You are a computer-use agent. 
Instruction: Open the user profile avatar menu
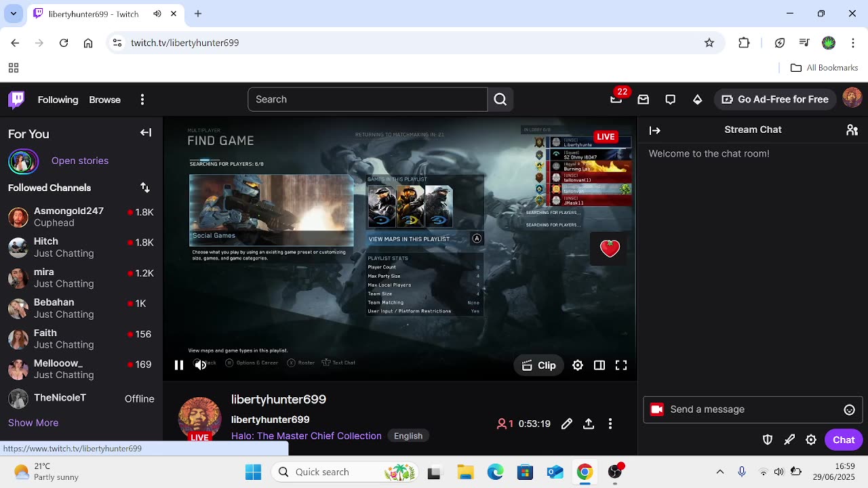[852, 98]
